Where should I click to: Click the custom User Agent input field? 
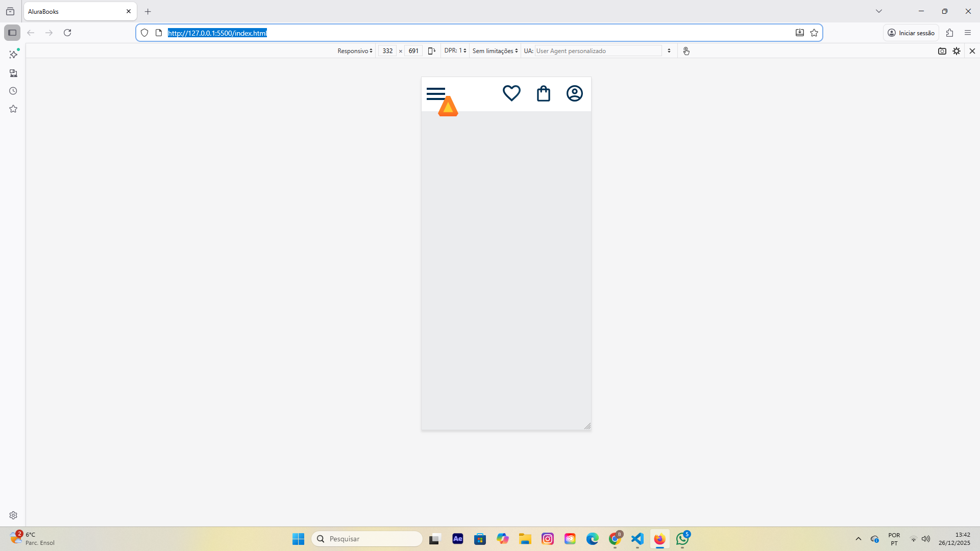598,51
